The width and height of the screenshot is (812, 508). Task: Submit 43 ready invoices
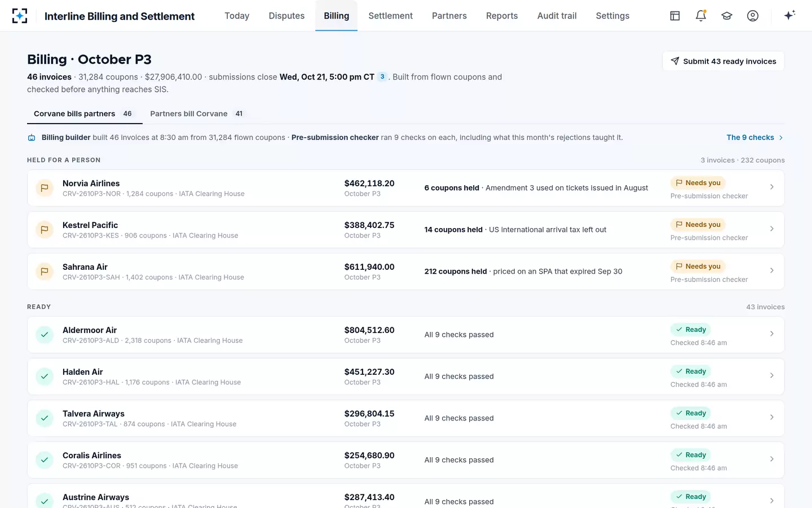tap(723, 61)
